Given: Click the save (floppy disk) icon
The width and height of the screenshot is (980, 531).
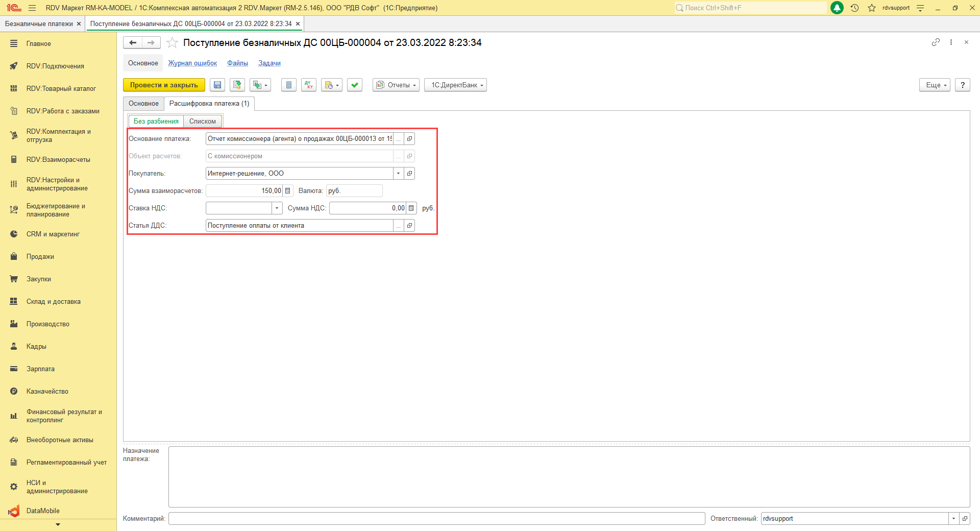Looking at the screenshot, I should coord(217,85).
